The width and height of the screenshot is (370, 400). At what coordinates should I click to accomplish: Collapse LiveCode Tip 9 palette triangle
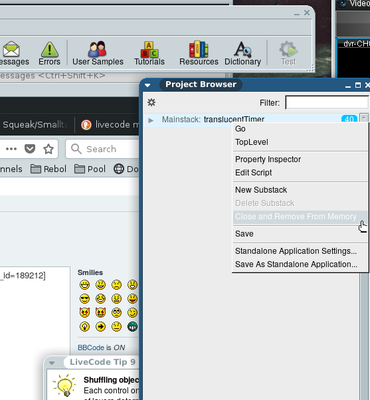(x=52, y=363)
